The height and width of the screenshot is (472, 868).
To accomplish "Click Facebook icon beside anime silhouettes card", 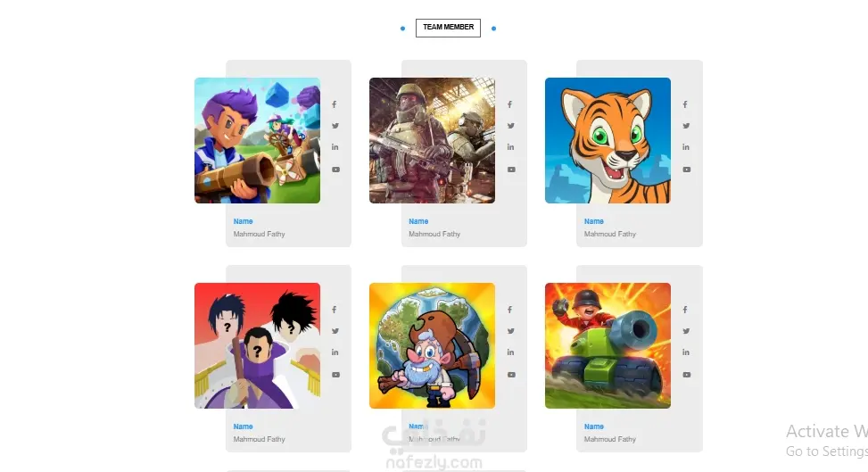I will click(335, 310).
